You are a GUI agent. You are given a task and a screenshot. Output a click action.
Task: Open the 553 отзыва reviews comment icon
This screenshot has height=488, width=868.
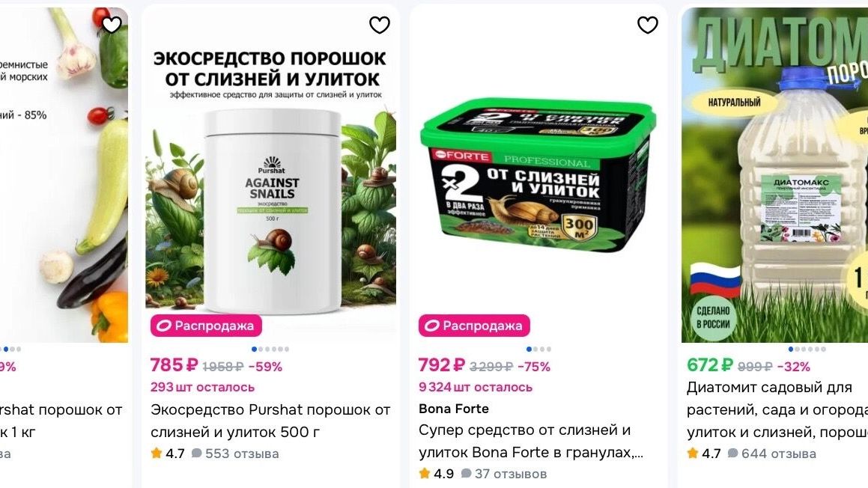point(196,453)
